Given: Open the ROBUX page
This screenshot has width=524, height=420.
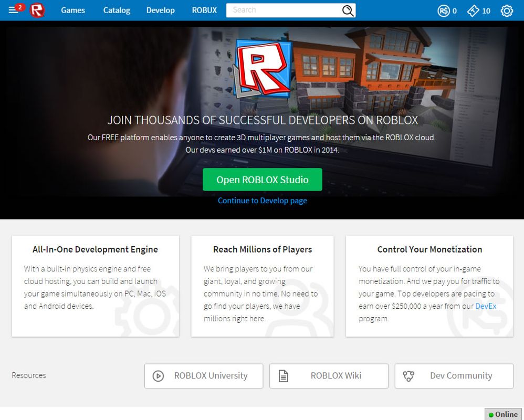Looking at the screenshot, I should click(204, 10).
